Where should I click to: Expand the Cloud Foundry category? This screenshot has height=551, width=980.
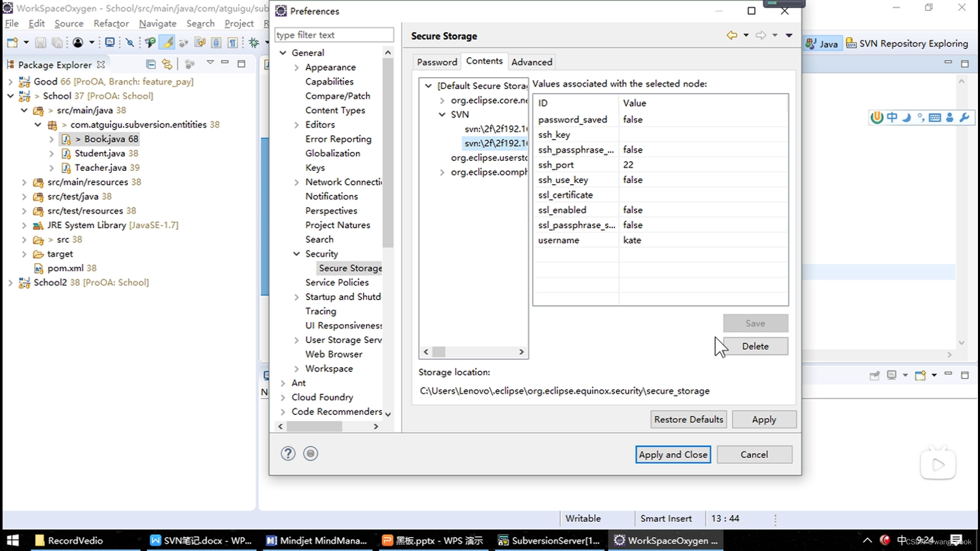click(x=283, y=397)
